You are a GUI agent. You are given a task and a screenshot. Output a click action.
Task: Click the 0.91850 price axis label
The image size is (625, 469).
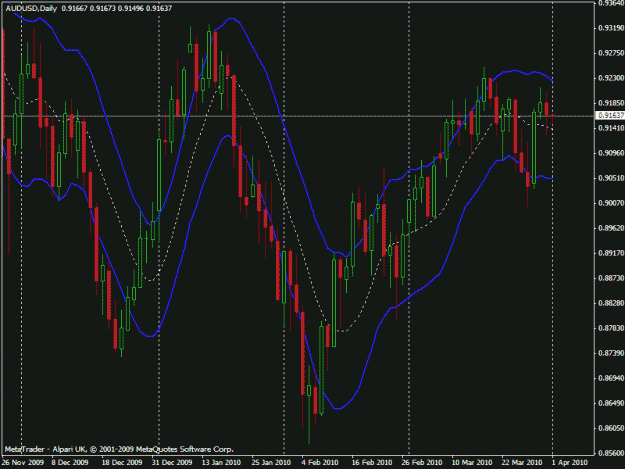tap(611, 103)
